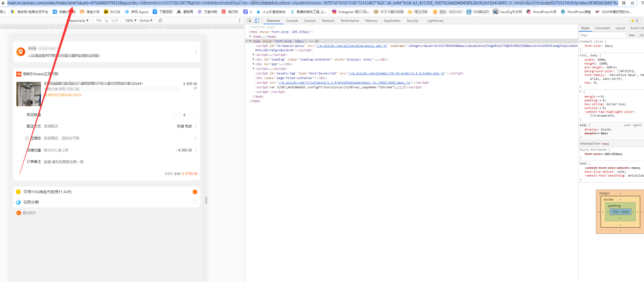This screenshot has width=644, height=282.
Task: Click the #f2f2f2 background-color swatch
Action: pyautogui.click(x=619, y=71)
